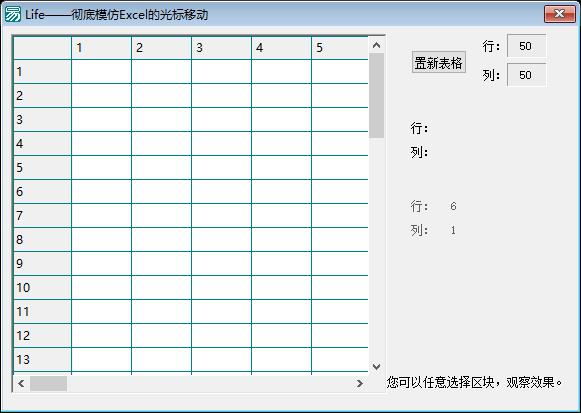This screenshot has height=413, width=581.
Task: Click the cell at row 6, column 2
Action: pos(161,191)
